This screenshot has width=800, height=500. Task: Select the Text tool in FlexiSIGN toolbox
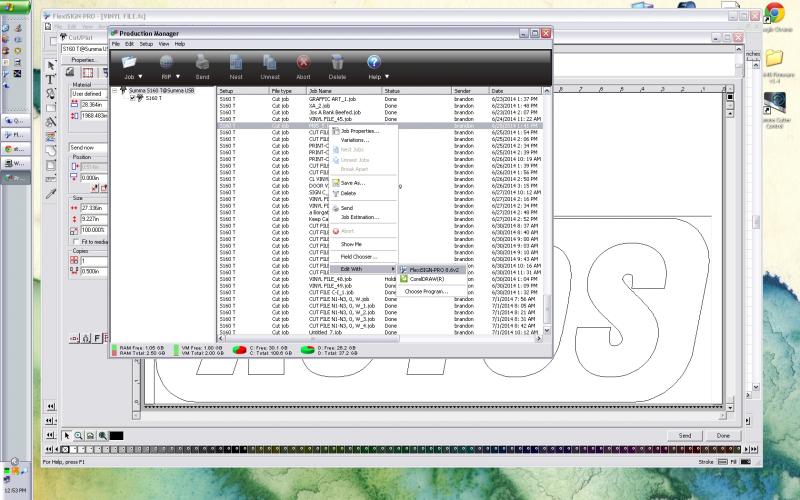[50, 79]
